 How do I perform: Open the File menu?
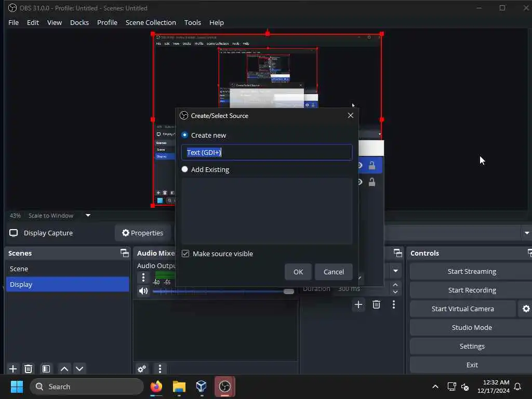14,22
